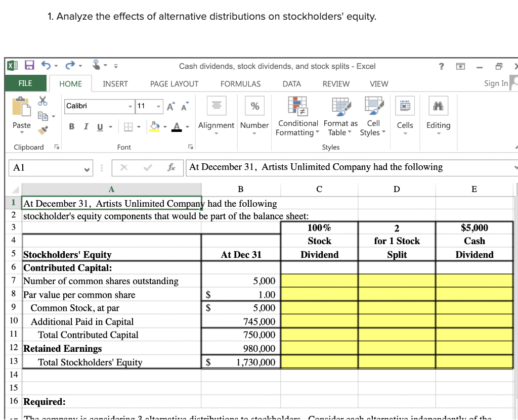Open the font name dropdown showing Calibri
Viewport: 518px width, 420px height.
point(130,106)
